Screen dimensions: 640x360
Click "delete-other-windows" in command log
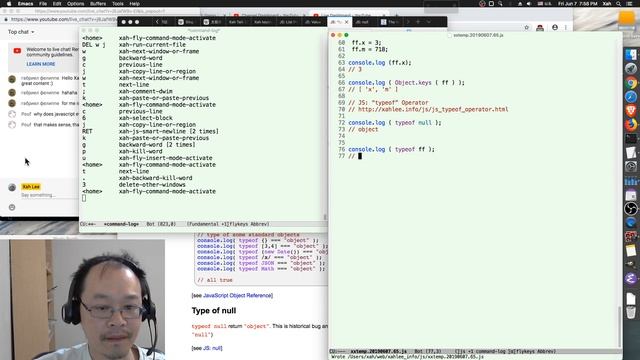click(x=152, y=184)
